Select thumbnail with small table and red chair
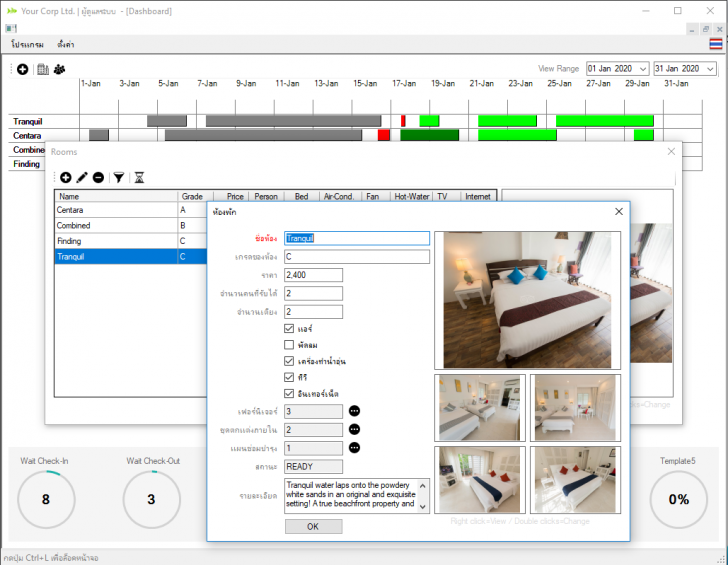728x565 pixels. click(x=575, y=408)
